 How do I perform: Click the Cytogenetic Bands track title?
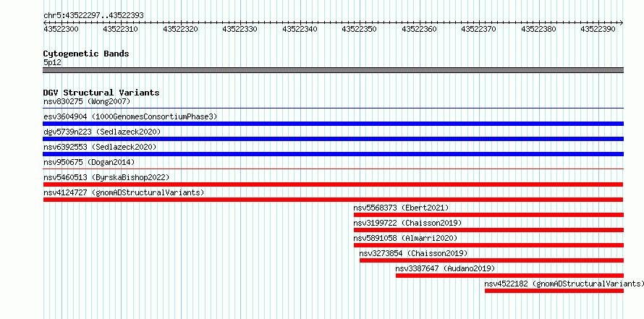pos(86,54)
